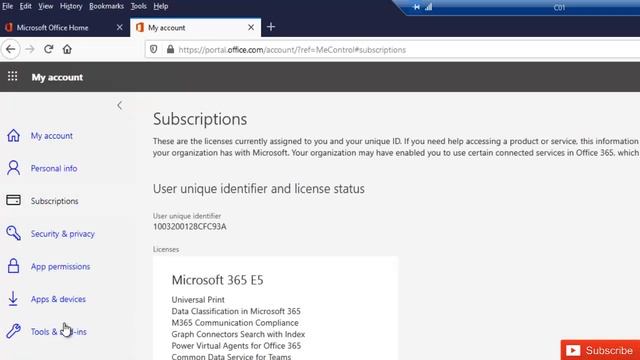Click the Microsoft 365 E5 license heading
The height and width of the screenshot is (360, 640).
(x=218, y=280)
